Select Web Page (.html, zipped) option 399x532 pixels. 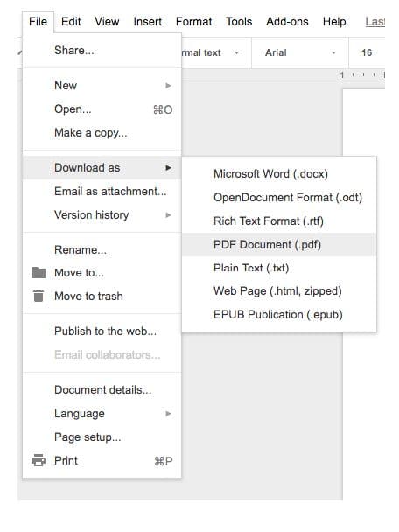coord(279,291)
